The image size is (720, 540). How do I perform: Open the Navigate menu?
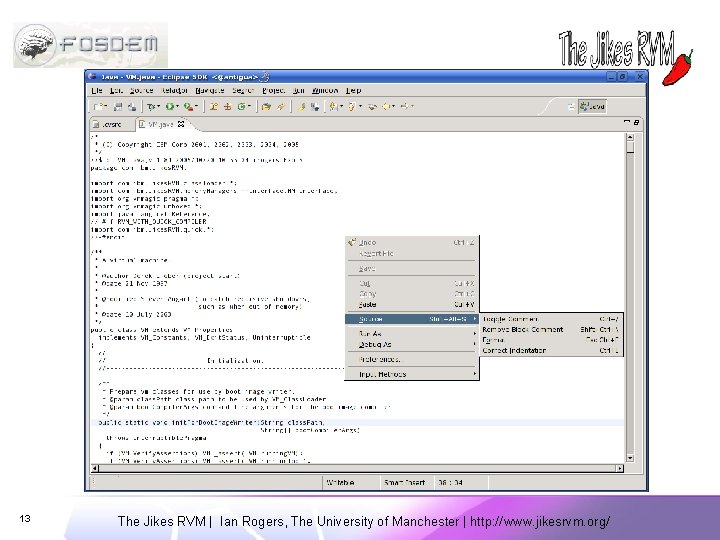[x=210, y=90]
